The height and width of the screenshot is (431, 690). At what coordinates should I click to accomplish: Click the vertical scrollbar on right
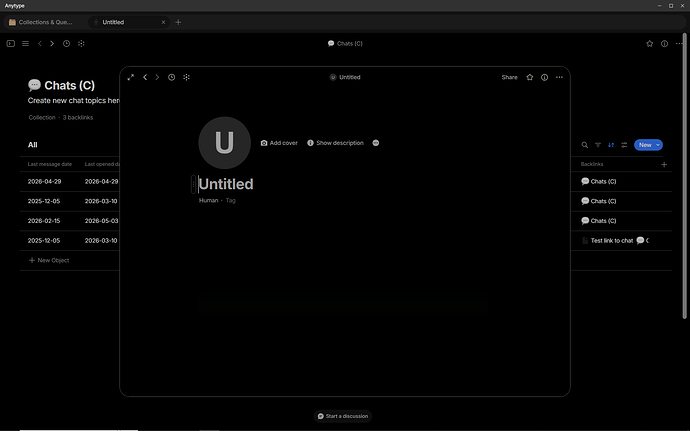[684, 176]
